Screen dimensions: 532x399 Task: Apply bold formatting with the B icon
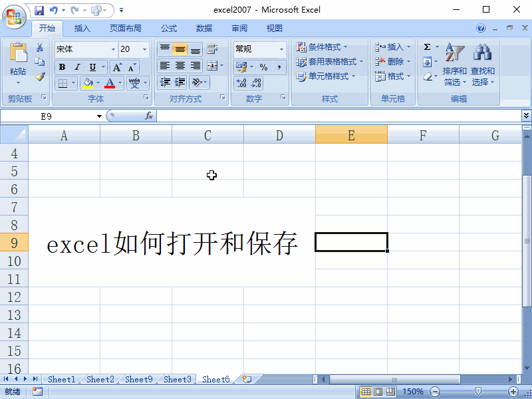pyautogui.click(x=62, y=67)
